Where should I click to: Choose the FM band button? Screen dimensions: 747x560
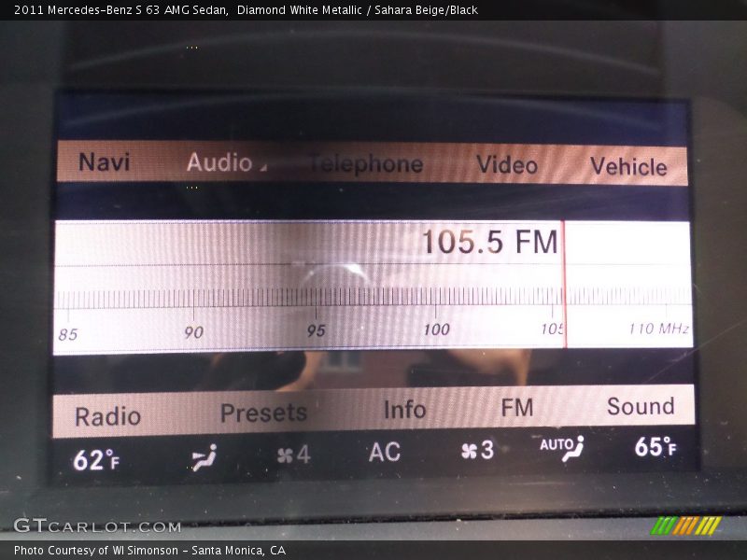[x=517, y=408]
